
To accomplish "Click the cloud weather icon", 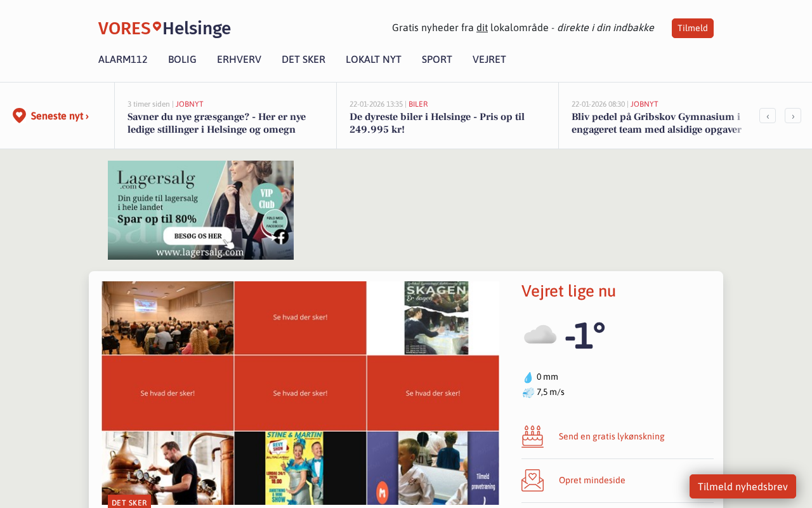I will tap(540, 335).
